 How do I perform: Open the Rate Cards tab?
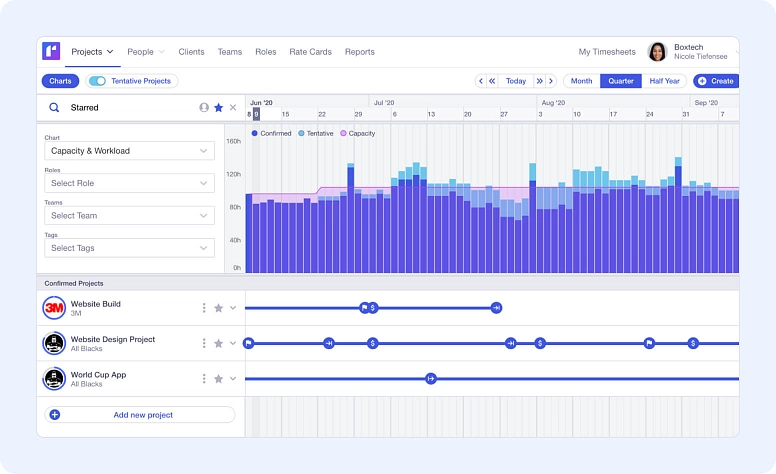point(310,52)
